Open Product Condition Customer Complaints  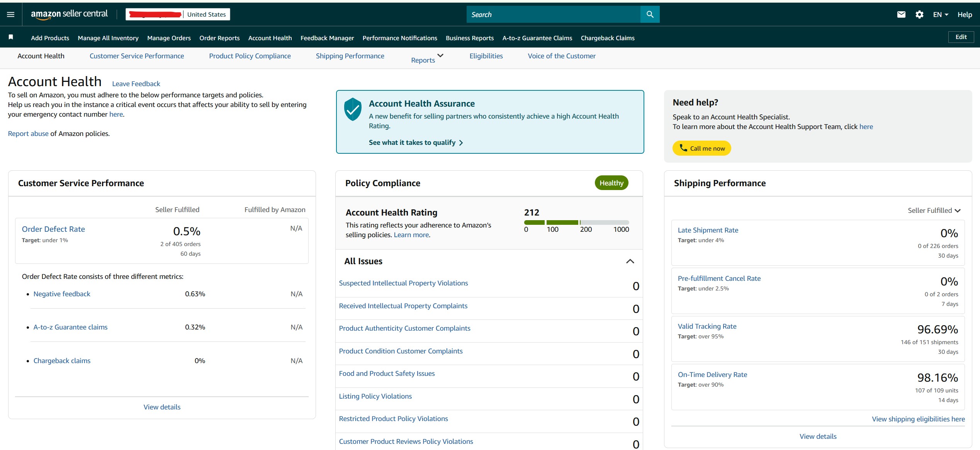pos(401,351)
